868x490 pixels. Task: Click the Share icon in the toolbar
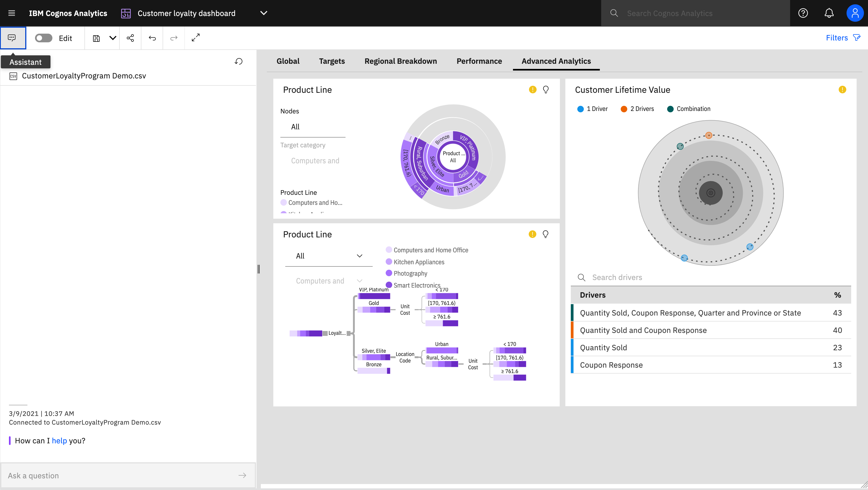point(130,38)
